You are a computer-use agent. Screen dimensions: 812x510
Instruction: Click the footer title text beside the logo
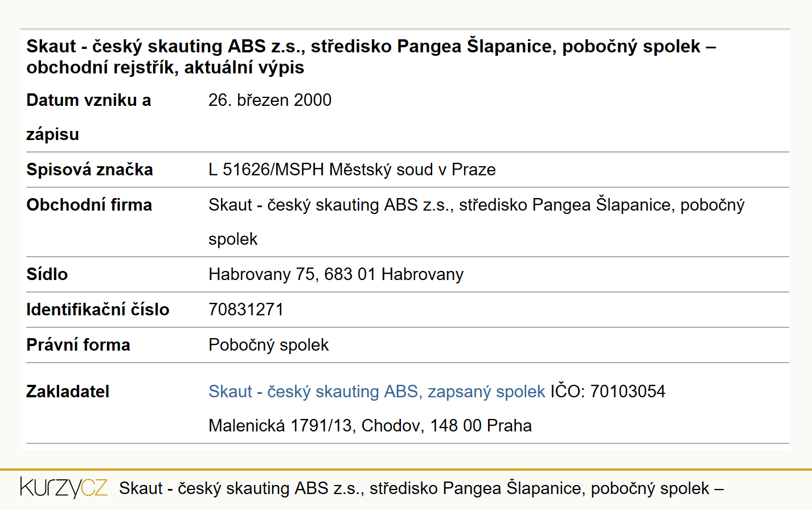(421, 488)
